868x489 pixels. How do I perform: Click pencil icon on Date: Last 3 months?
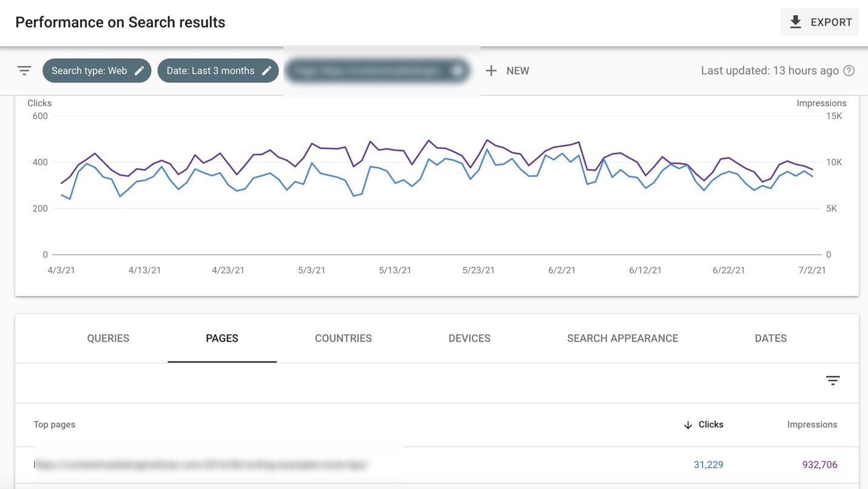tap(266, 71)
